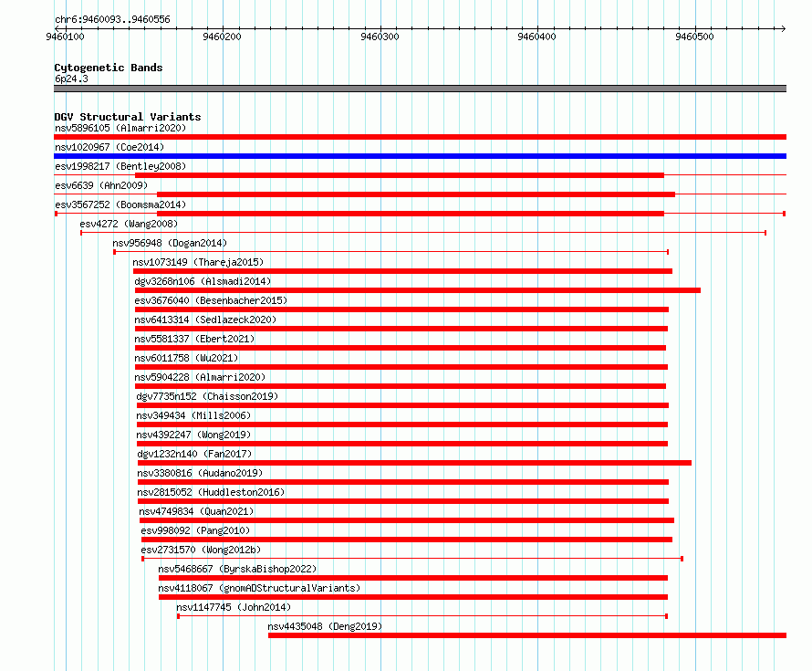Open variant nsv4749834 (Quan2021) label

pos(196,511)
